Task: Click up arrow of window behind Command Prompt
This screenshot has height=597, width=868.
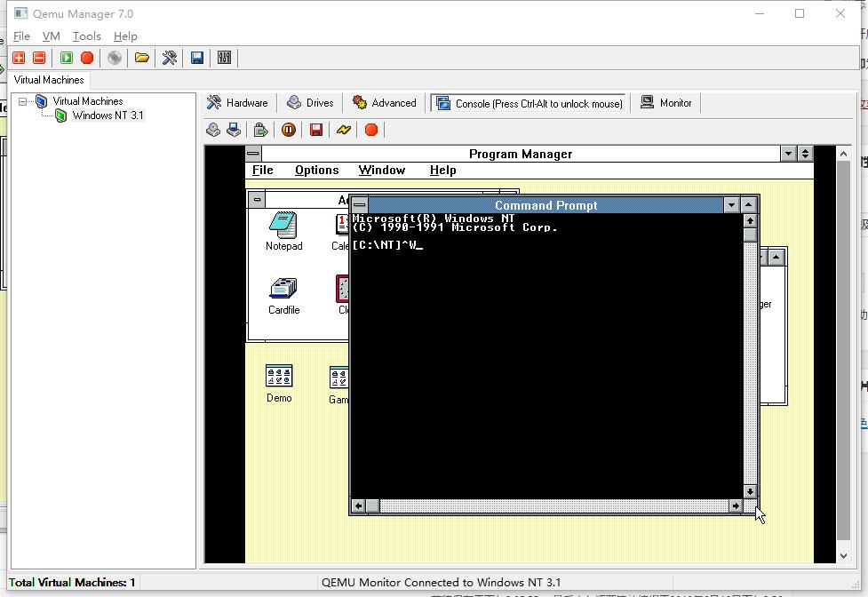Action: [776, 258]
